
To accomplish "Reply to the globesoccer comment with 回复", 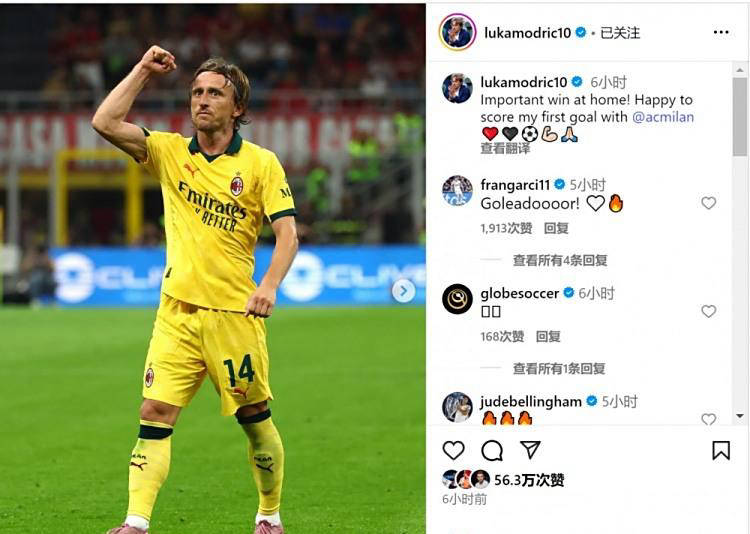I will coord(548,336).
